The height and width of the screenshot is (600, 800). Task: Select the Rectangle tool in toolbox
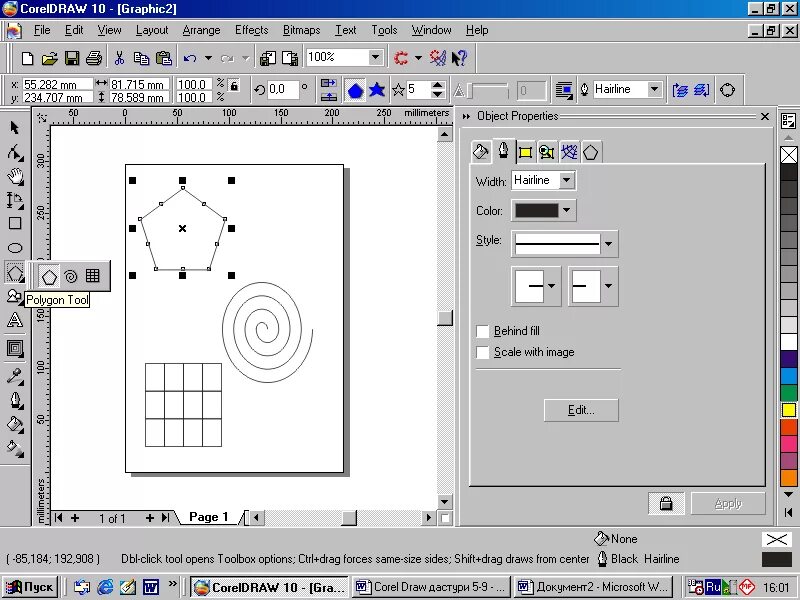15,223
